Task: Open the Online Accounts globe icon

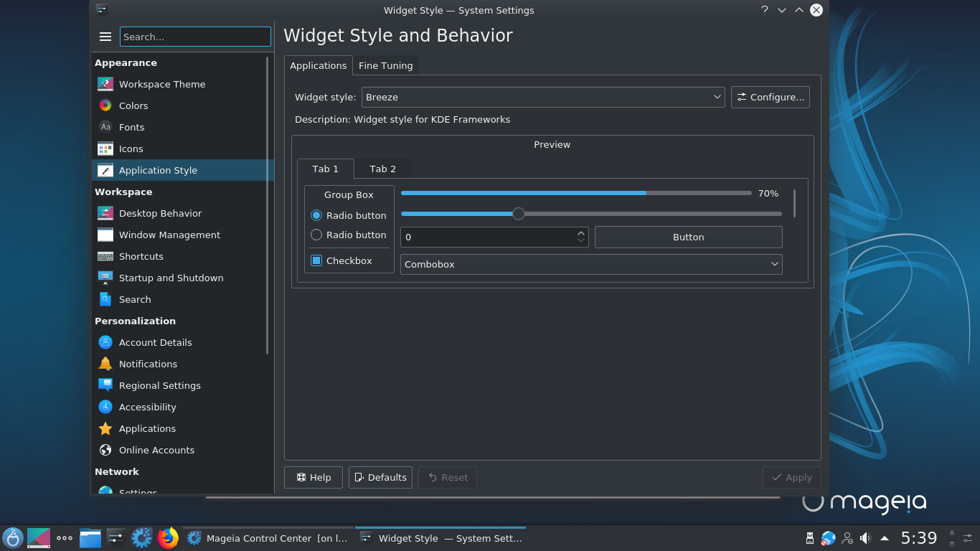Action: point(105,450)
